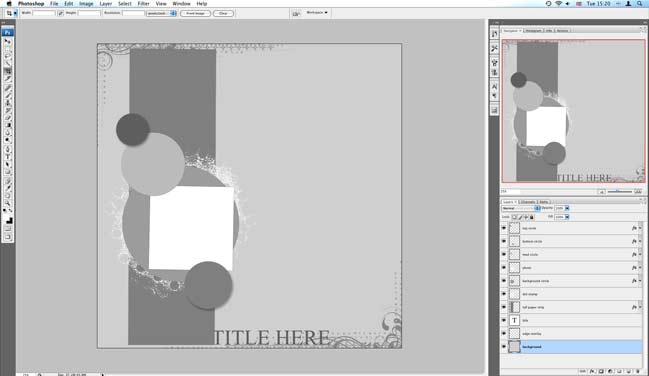Switch to the Channels tab
The width and height of the screenshot is (649, 376).
pos(528,202)
